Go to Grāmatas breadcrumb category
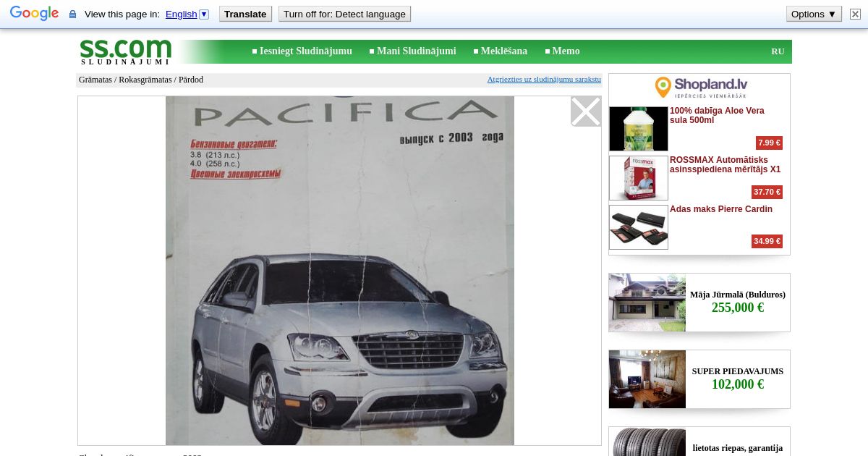The image size is (868, 456). [95, 80]
